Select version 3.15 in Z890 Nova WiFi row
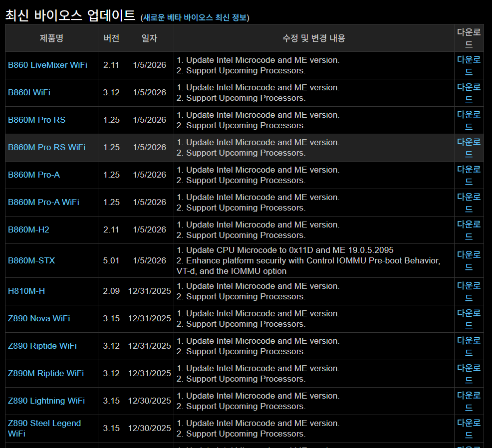492x448 pixels. coord(111,318)
